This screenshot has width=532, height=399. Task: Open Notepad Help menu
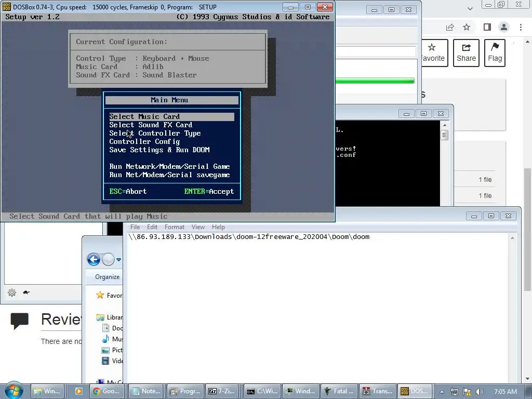click(x=219, y=227)
